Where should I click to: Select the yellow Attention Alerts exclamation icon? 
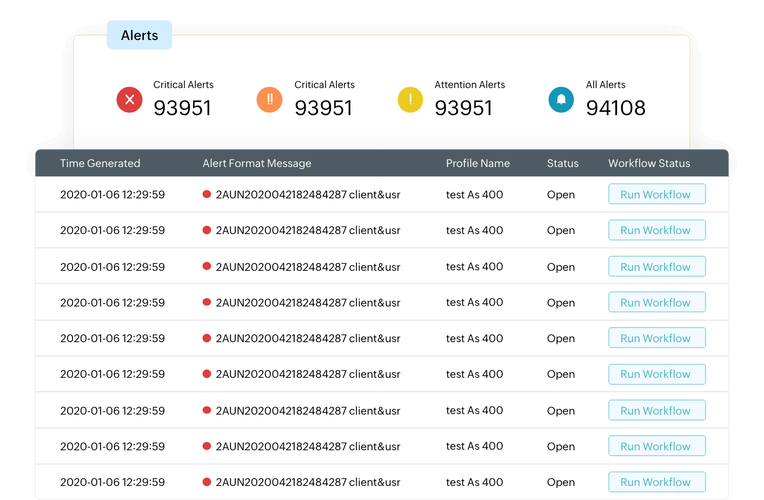tap(411, 99)
